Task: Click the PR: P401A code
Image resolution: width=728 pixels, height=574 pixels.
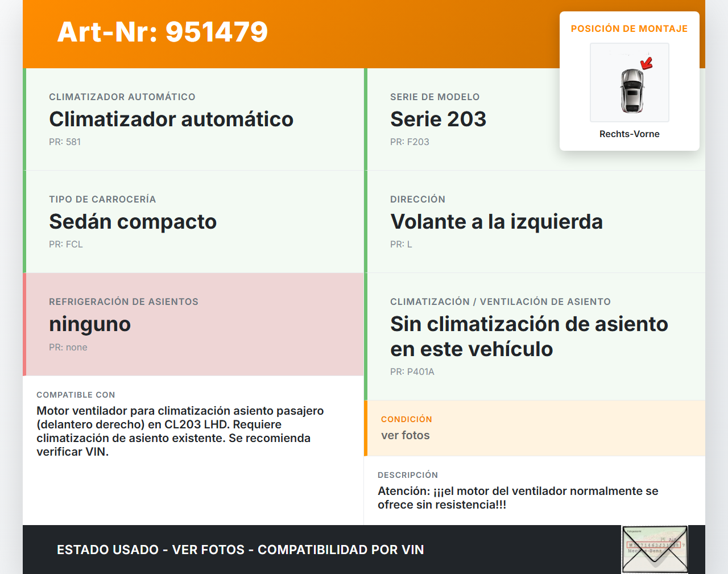Action: point(412,372)
